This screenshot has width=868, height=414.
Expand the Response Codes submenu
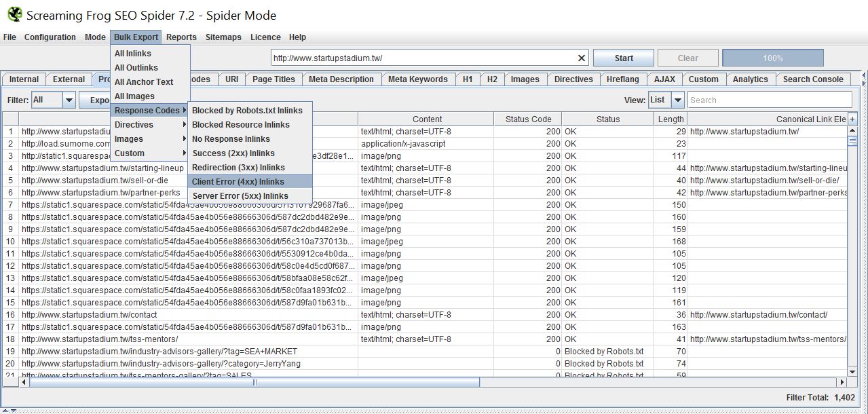pos(150,110)
